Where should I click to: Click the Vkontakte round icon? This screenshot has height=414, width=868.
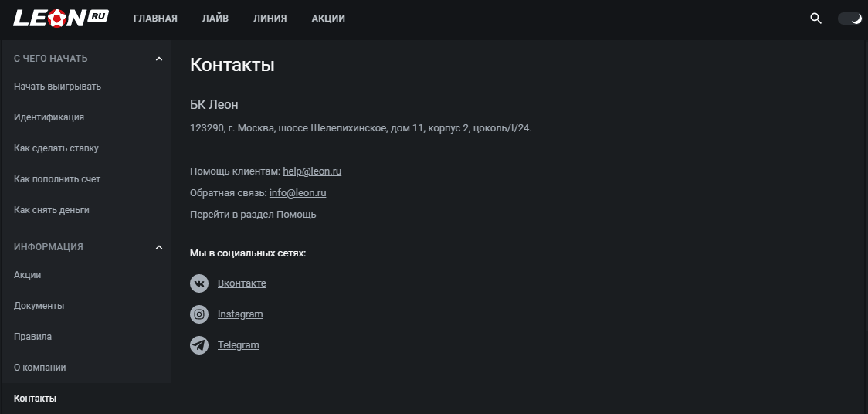tap(199, 283)
